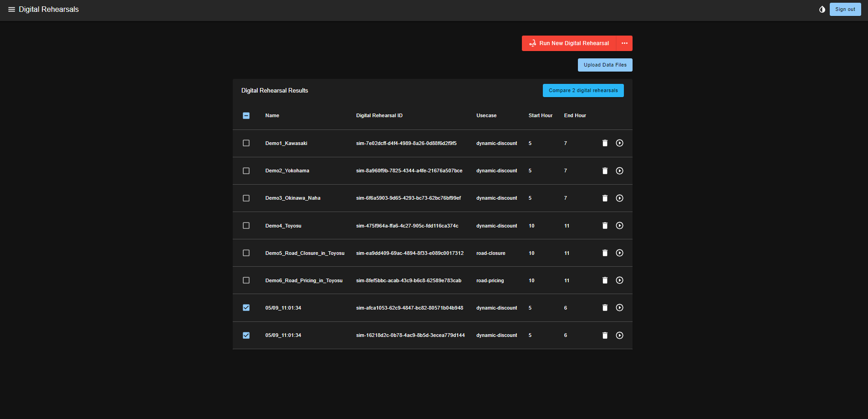Screen dimensions: 868x419
Task: Play the Demo2_Yokohama rehearsal
Action: pos(619,171)
